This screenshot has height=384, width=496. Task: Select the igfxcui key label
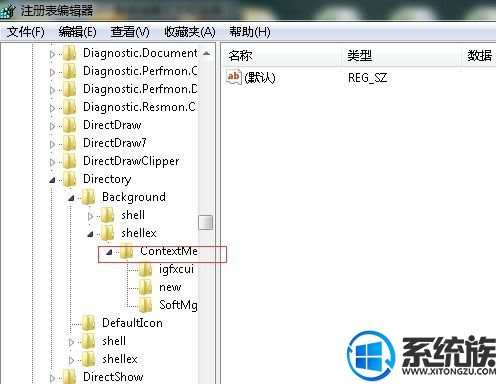click(176, 269)
